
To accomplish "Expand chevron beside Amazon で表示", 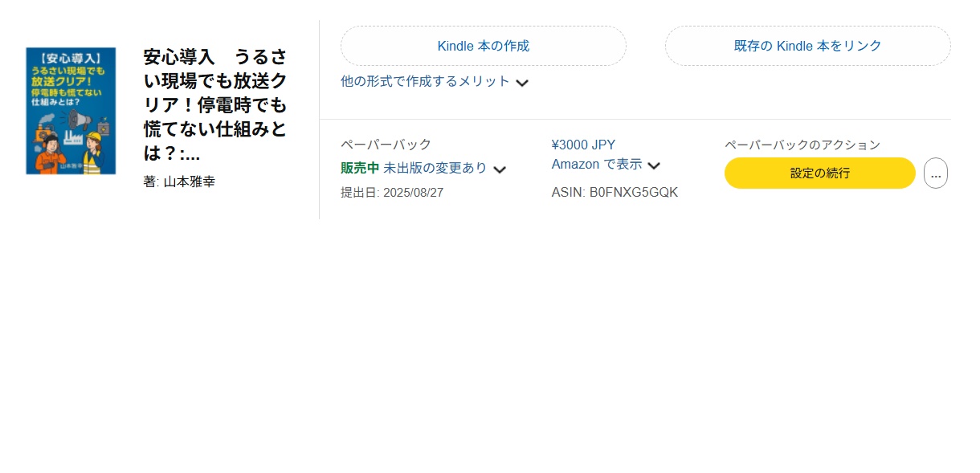I will coord(654,165).
